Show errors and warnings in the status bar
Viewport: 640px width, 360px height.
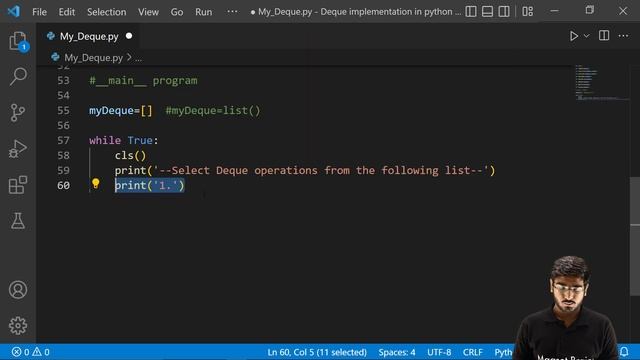[31, 352]
